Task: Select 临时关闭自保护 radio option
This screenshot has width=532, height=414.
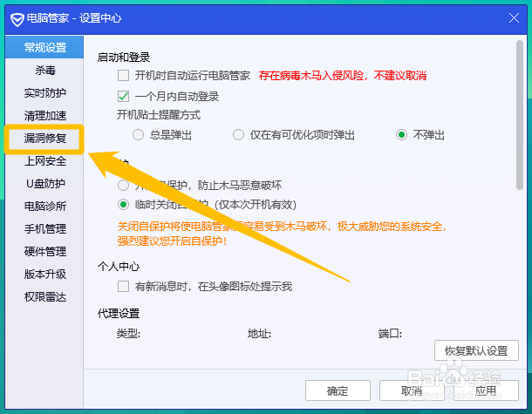Action: 123,205
